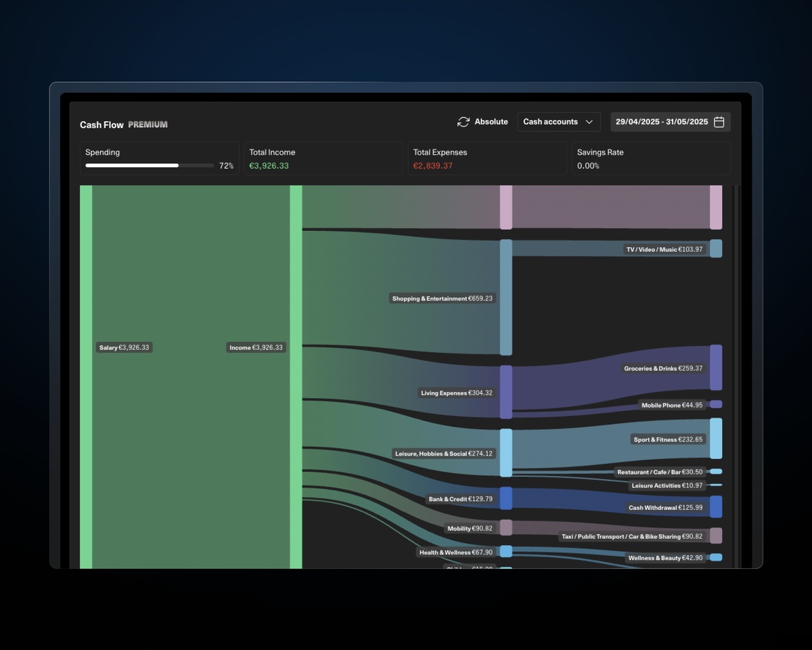This screenshot has height=650, width=812.
Task: Click the Health & Wellness €67.90 label
Action: click(456, 552)
